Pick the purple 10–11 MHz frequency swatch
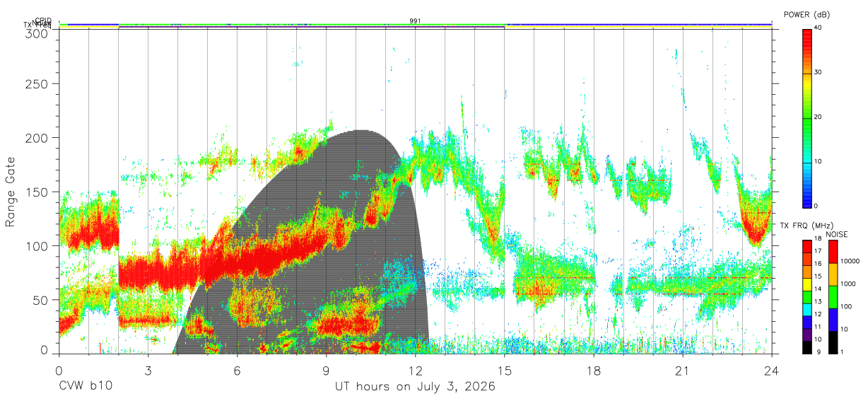The width and height of the screenshot is (868, 401). click(x=807, y=333)
